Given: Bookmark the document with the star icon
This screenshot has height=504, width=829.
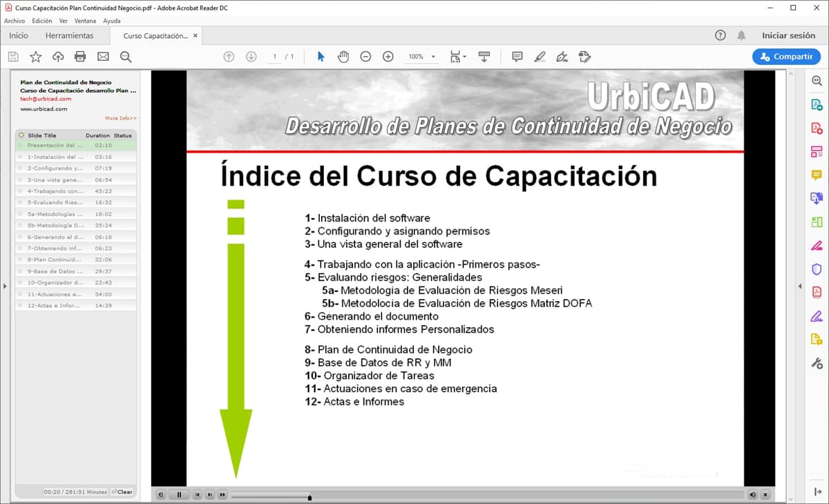Looking at the screenshot, I should pyautogui.click(x=35, y=57).
